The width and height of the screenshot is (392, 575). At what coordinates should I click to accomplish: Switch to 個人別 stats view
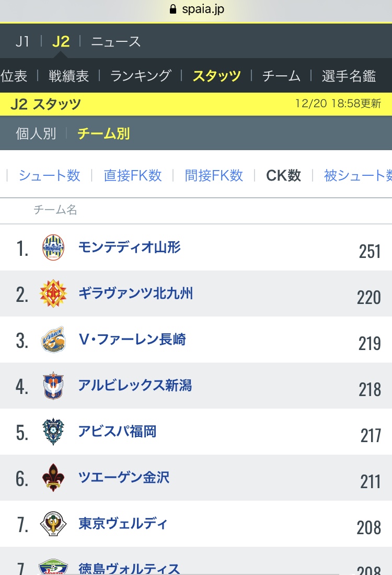click(36, 133)
